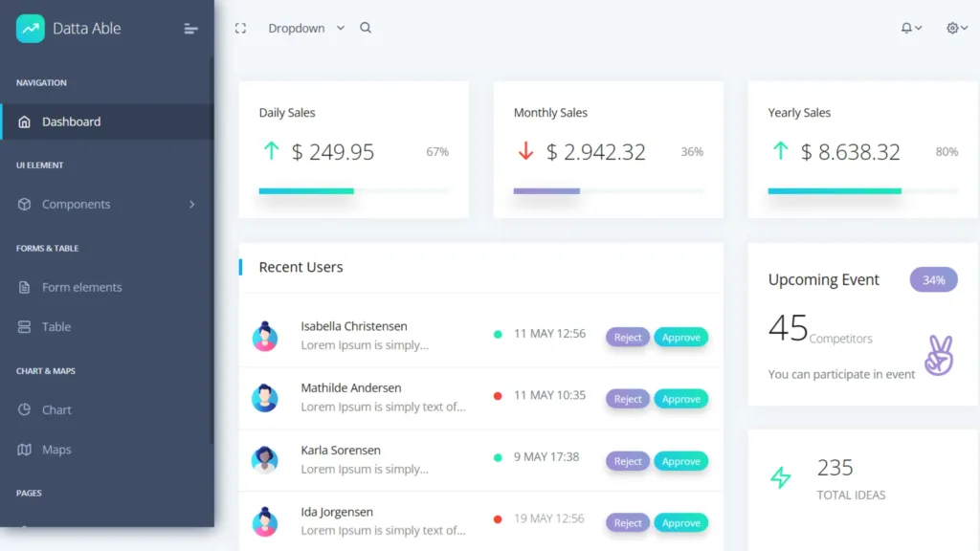Click the Components cube icon
The height and width of the screenshot is (551, 980).
click(x=25, y=204)
